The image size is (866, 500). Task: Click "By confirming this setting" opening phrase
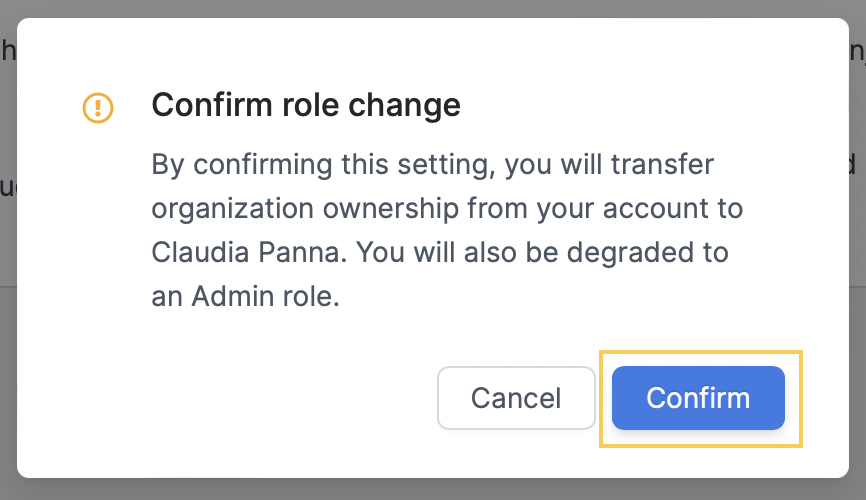click(324, 165)
